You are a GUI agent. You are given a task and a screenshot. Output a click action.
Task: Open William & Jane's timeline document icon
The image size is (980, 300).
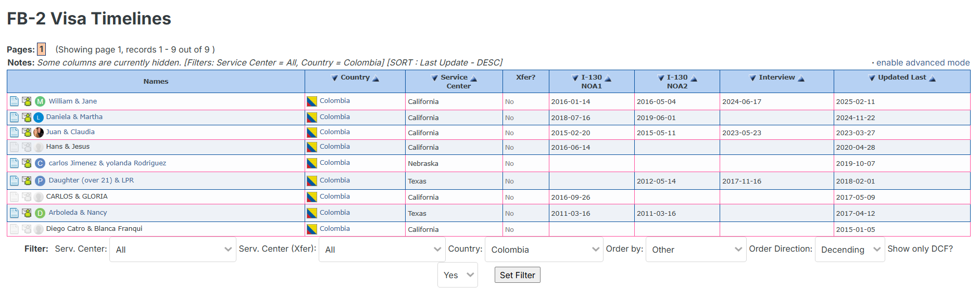pyautogui.click(x=14, y=101)
